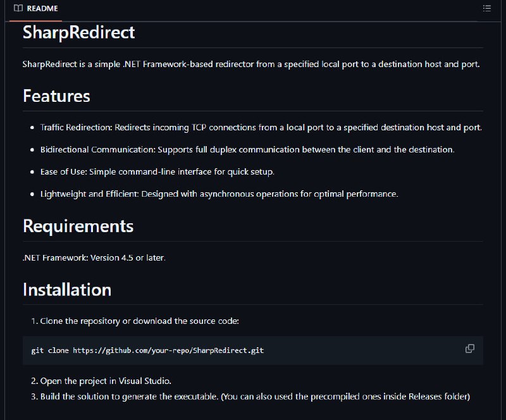Viewport: 506px width, 420px height.
Task: Click the SharpRedirect heading
Action: click(x=78, y=32)
